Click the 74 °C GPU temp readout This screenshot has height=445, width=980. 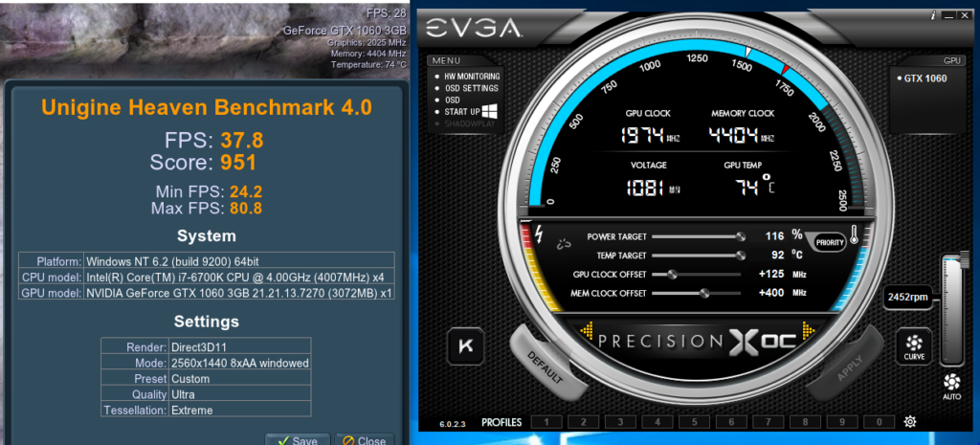tap(754, 186)
